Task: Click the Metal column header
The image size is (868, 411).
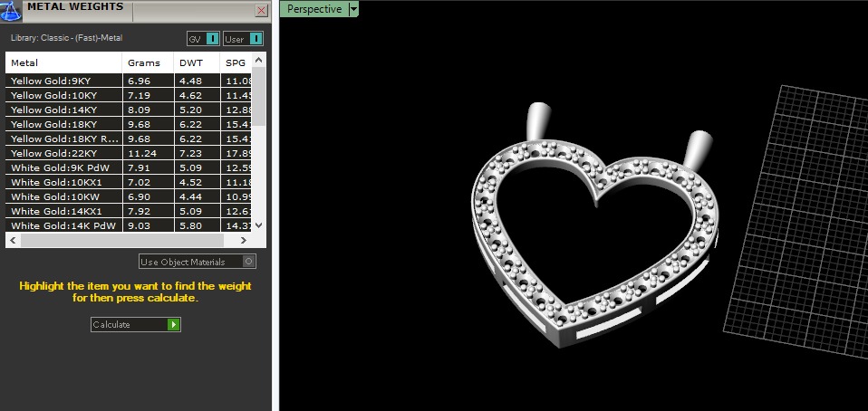Action: tap(63, 62)
